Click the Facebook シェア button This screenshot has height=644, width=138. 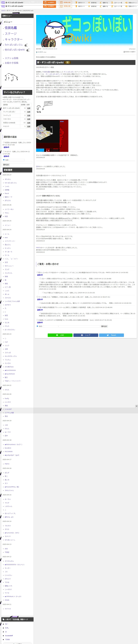[86, 335]
